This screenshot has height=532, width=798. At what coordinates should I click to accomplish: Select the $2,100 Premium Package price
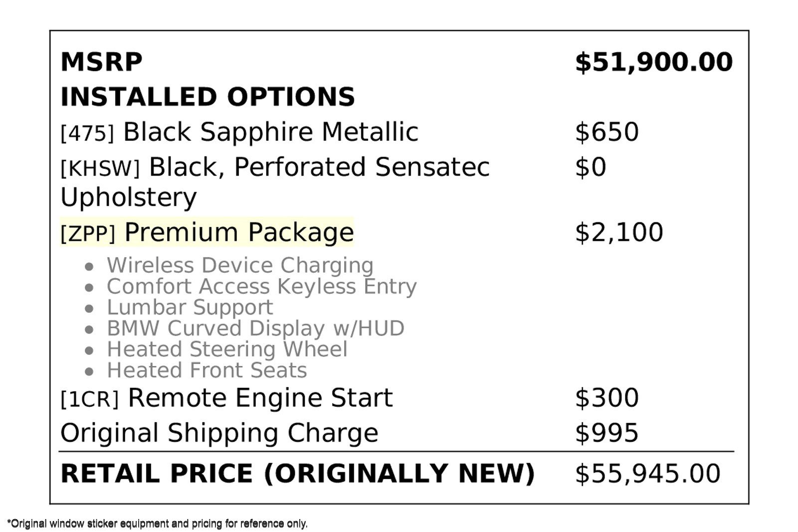pyautogui.click(x=619, y=232)
